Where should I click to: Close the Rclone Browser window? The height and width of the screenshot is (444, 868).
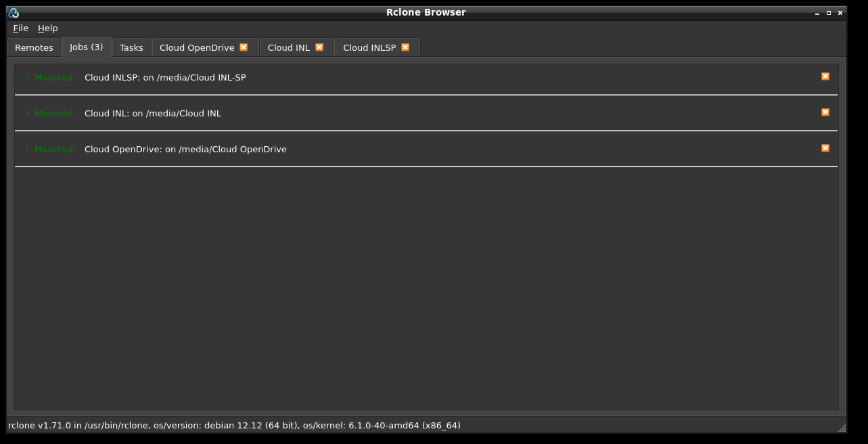coord(840,13)
